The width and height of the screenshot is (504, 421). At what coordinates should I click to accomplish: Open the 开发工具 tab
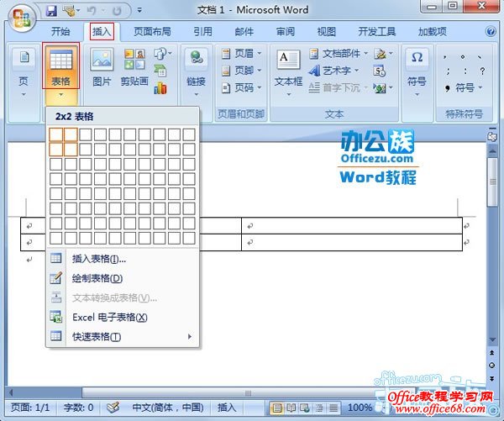click(x=376, y=32)
